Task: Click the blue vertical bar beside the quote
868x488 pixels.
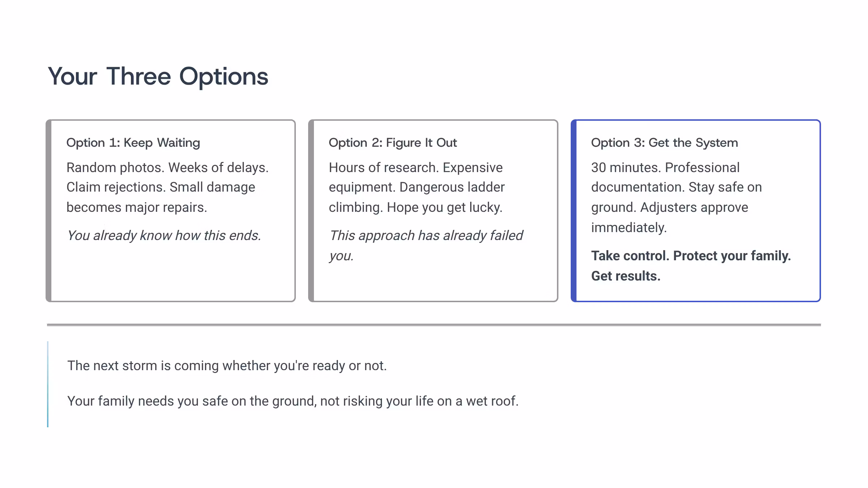Action: click(x=48, y=384)
